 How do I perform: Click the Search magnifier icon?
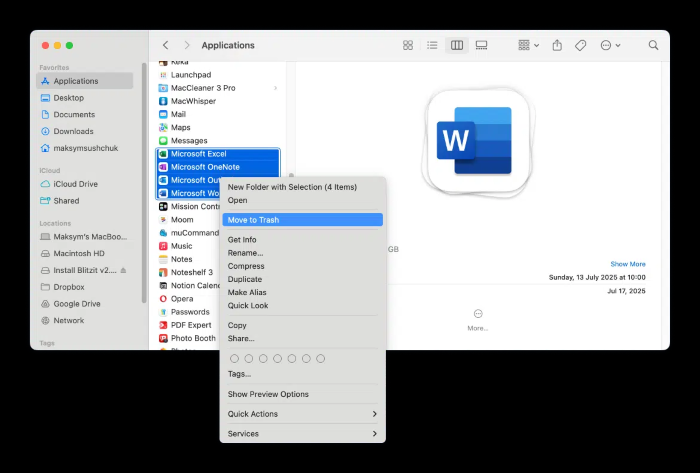pos(653,45)
